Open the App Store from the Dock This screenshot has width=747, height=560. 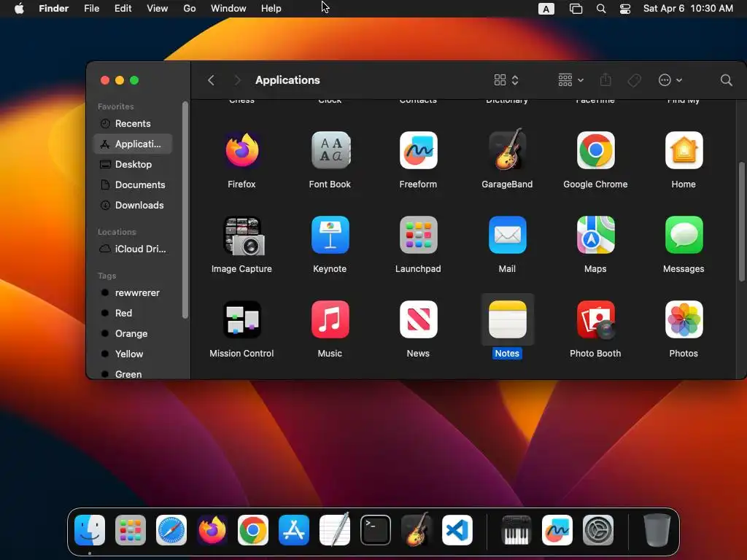tap(294, 530)
